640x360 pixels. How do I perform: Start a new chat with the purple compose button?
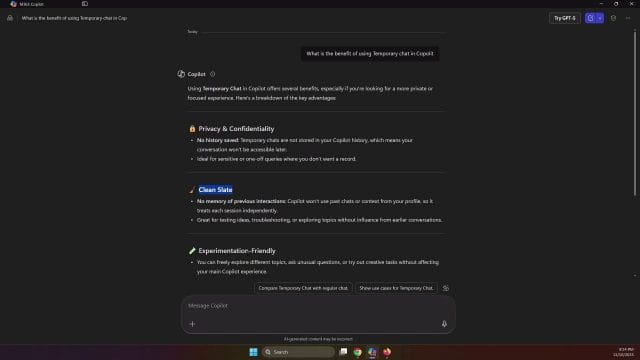(x=590, y=18)
